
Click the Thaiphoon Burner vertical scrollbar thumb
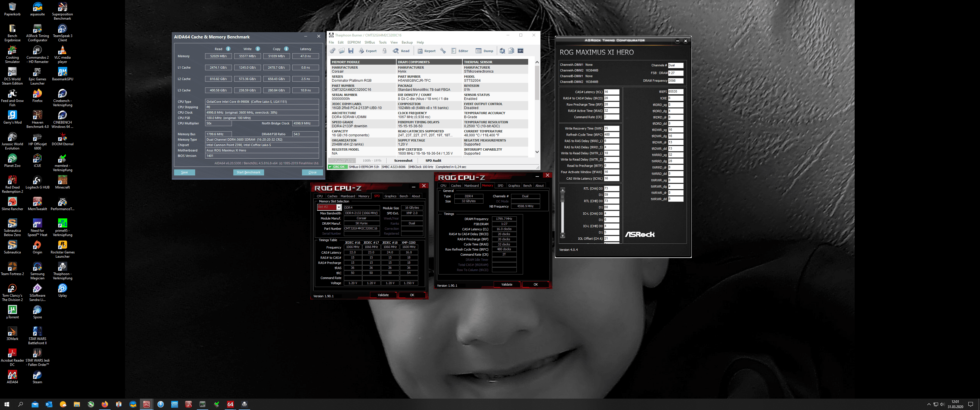click(x=537, y=83)
